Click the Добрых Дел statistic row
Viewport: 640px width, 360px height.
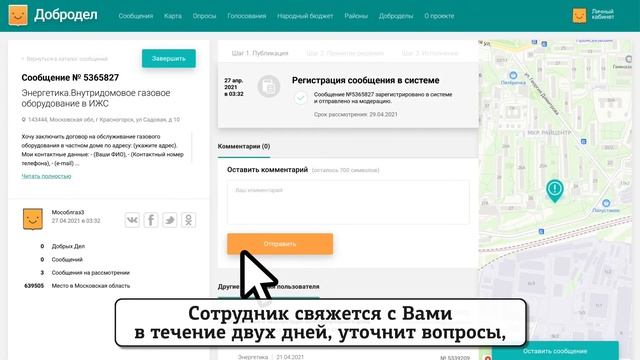(x=62, y=246)
